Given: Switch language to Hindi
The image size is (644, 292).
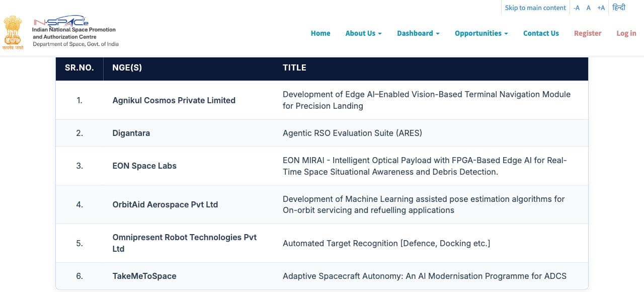Looking at the screenshot, I should click(619, 8).
